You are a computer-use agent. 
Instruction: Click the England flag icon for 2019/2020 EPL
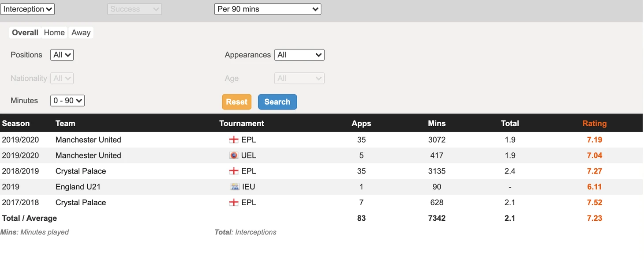click(x=234, y=140)
